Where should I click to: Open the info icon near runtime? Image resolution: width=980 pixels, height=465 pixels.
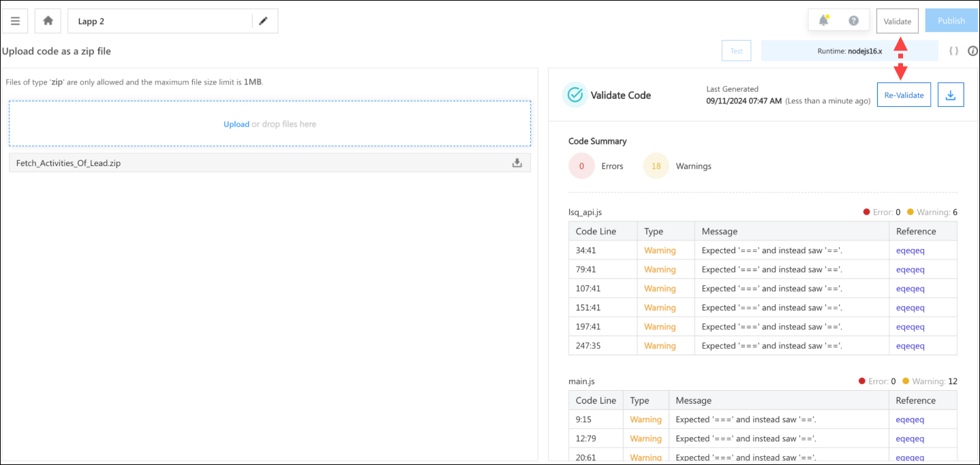973,50
